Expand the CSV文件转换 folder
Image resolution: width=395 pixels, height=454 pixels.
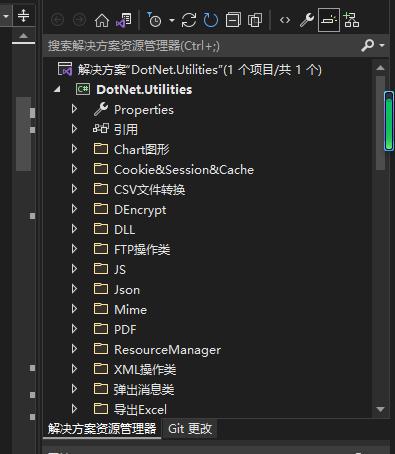pos(74,189)
